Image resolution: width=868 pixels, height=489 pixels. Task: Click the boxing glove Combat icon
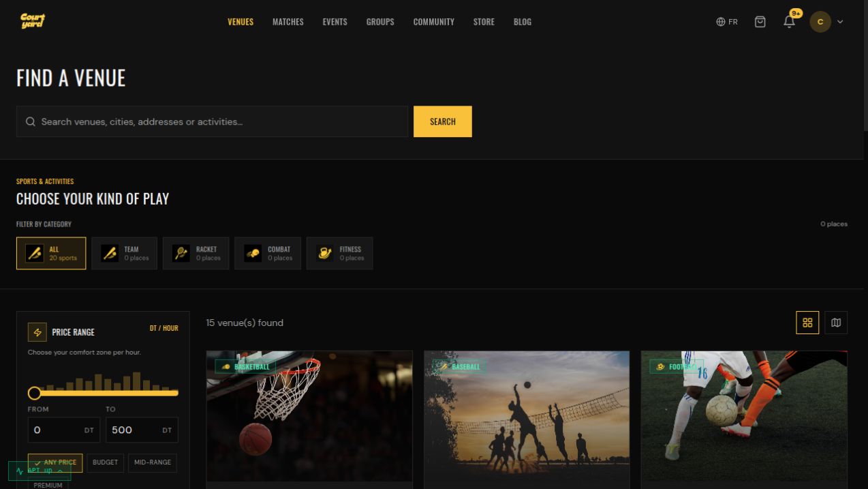252,253
